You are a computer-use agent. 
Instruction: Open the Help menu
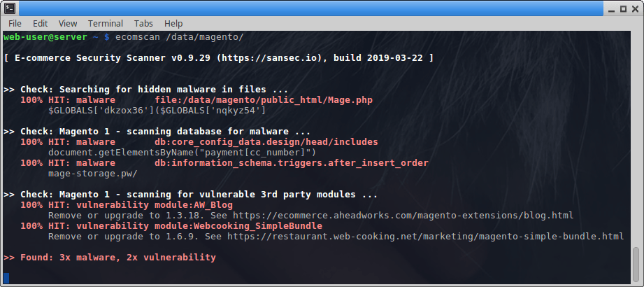pyautogui.click(x=173, y=23)
